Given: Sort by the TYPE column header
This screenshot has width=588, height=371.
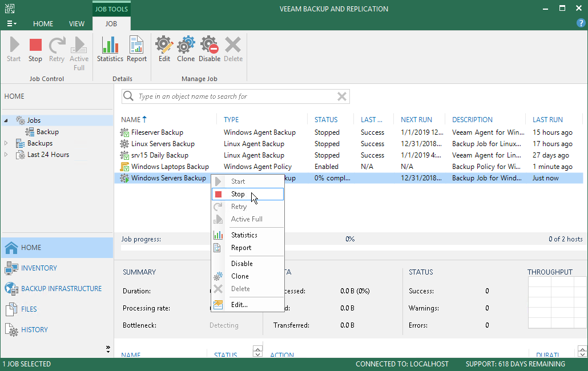Looking at the screenshot, I should [x=231, y=119].
